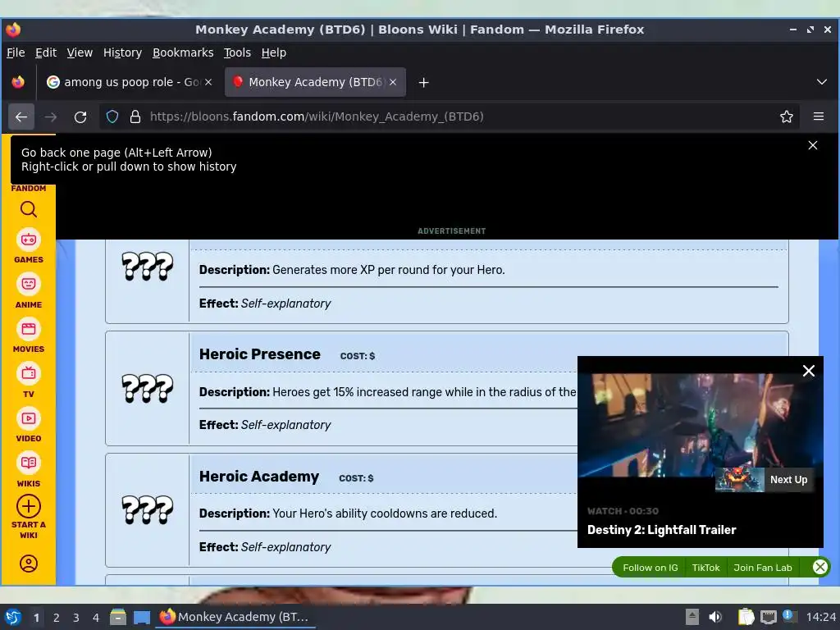Click the forward navigation arrow
The width and height of the screenshot is (840, 630).
click(50, 116)
